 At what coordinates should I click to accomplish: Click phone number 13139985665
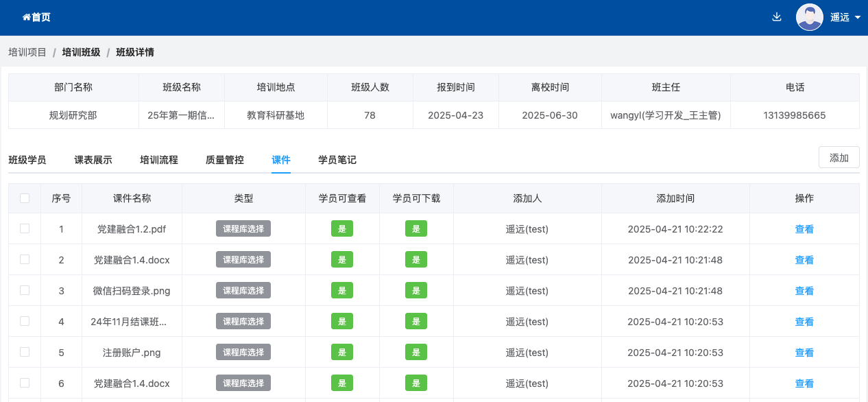tap(795, 115)
